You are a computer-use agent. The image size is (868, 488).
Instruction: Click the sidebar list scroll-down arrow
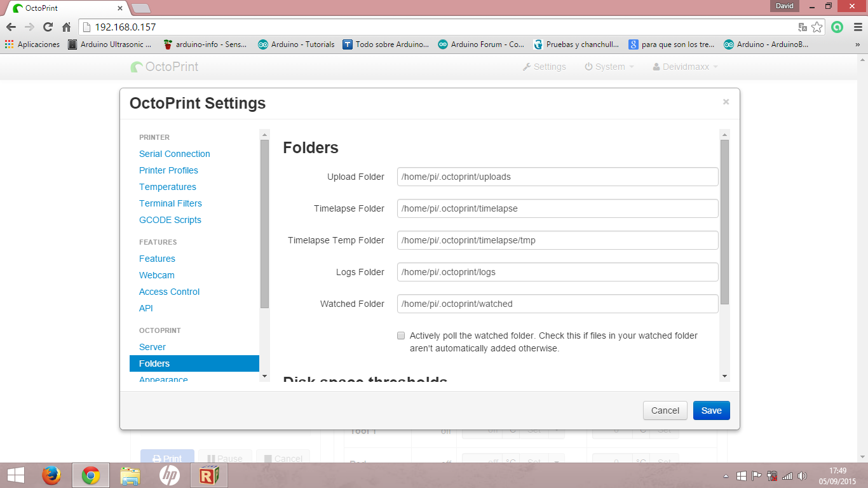[264, 376]
